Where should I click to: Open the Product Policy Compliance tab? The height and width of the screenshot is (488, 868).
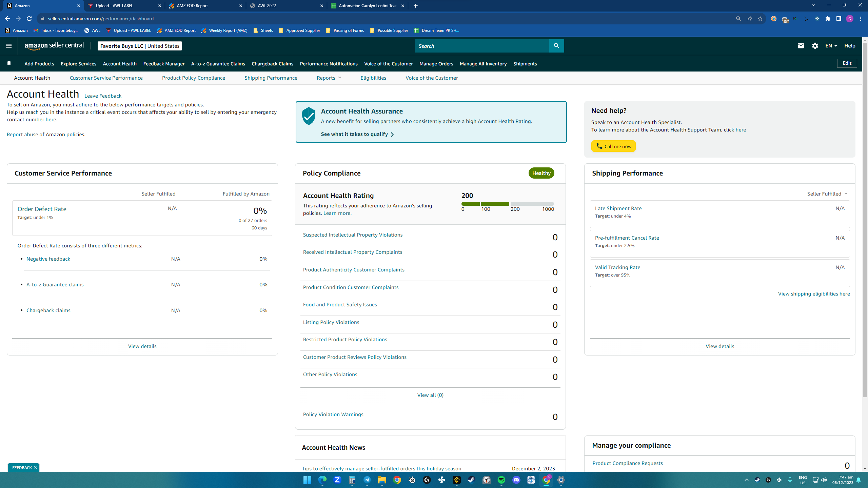(x=193, y=78)
